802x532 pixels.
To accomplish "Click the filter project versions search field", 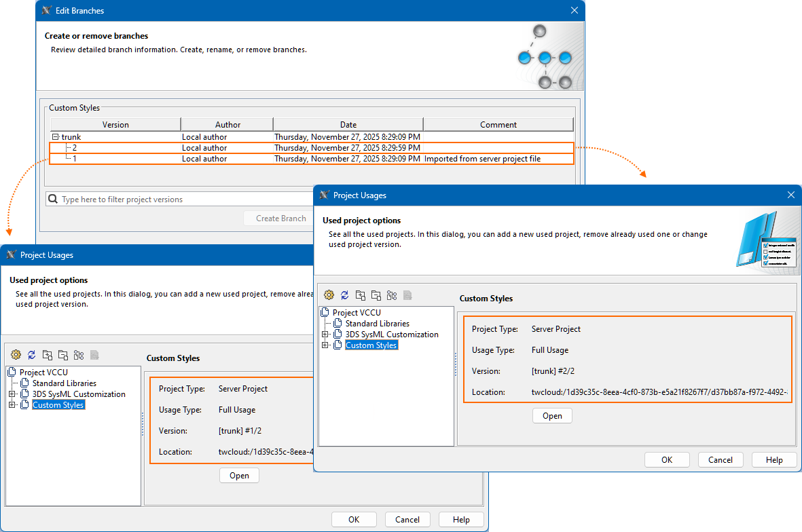I will (177, 199).
